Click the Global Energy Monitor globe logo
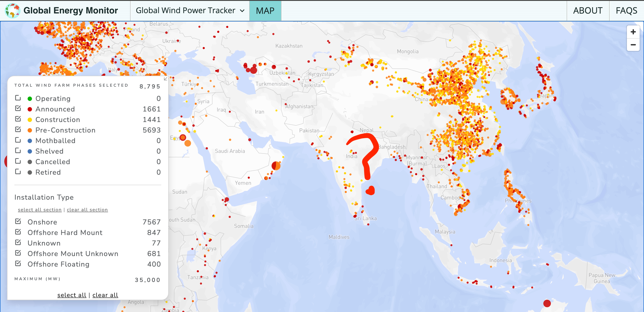The height and width of the screenshot is (312, 644). [12, 11]
